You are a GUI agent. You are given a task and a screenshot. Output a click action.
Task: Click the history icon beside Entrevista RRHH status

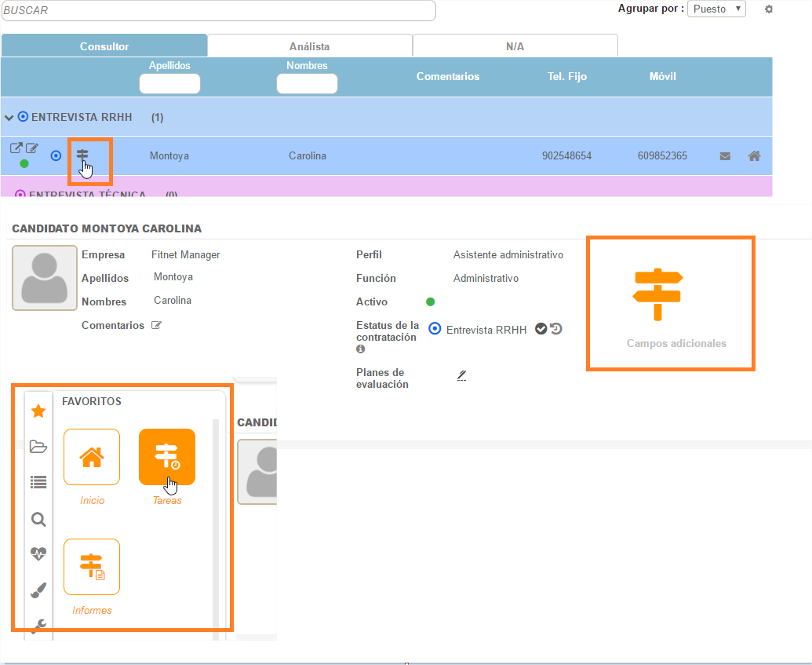[556, 329]
